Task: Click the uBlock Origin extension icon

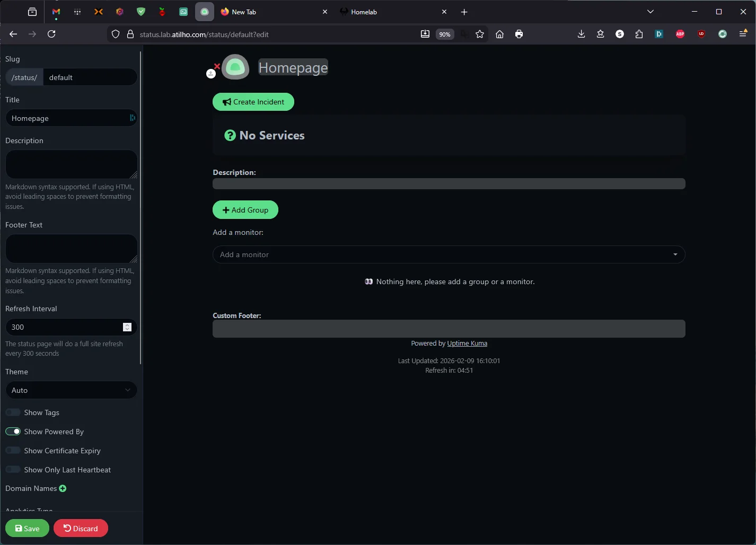Action: [x=701, y=34]
